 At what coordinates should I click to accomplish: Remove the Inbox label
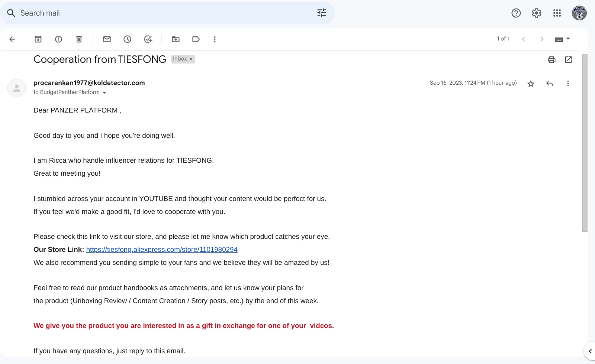(x=191, y=59)
